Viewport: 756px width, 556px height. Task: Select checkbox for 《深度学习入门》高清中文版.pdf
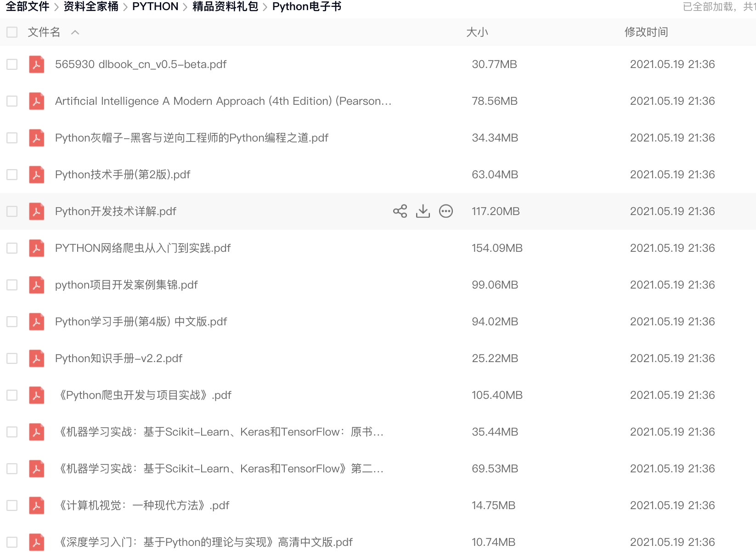[12, 542]
